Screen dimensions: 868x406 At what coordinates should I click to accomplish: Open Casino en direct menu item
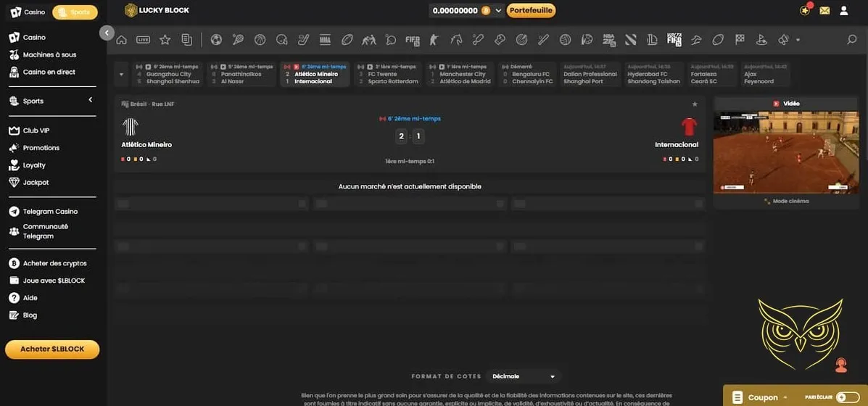click(x=42, y=72)
